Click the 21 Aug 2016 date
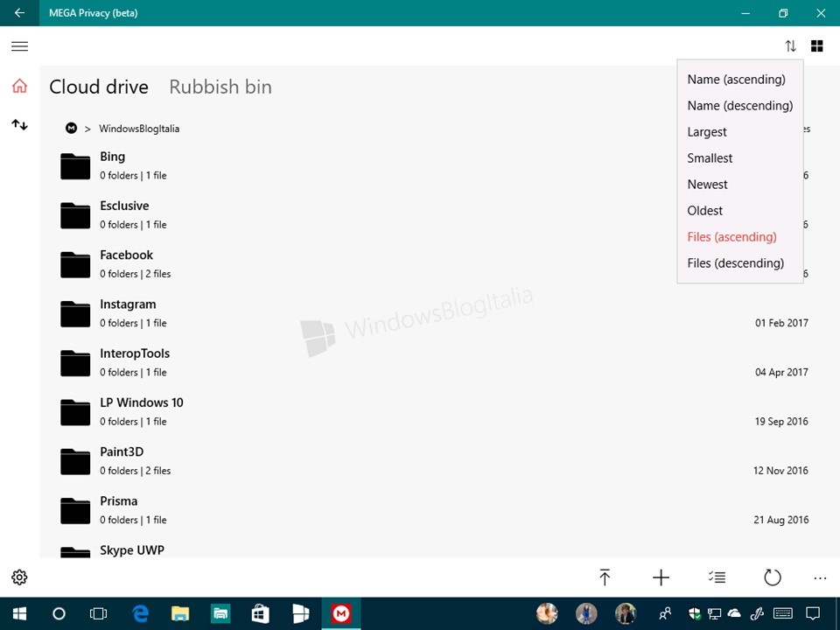The width and height of the screenshot is (840, 630). point(781,520)
